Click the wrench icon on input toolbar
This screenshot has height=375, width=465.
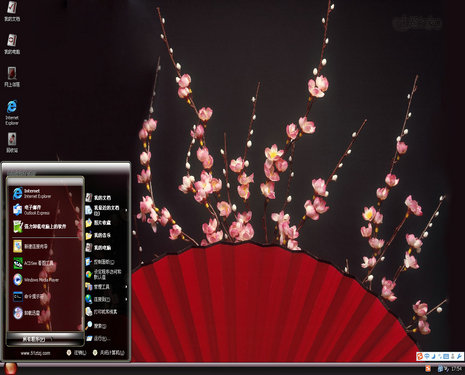[460, 356]
